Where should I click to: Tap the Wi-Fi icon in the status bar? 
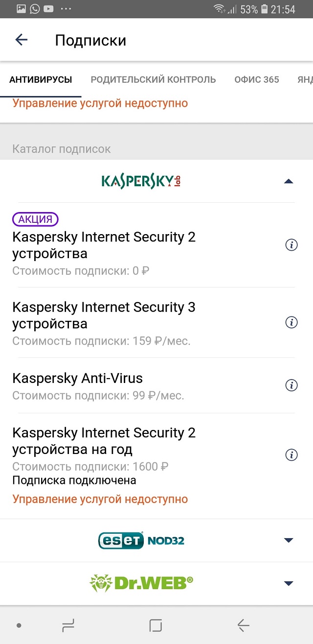(220, 8)
